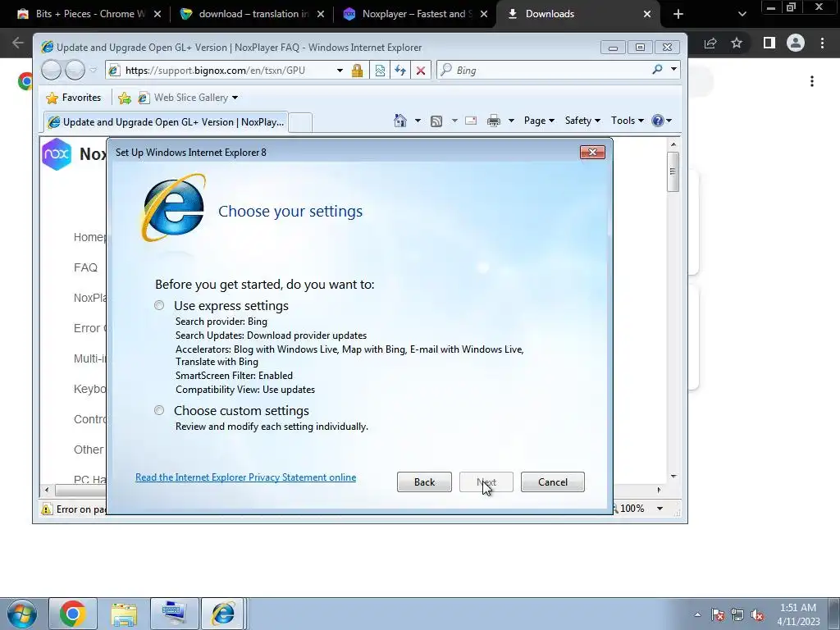Click the Internet Explorer taskbar icon
Screen dimensions: 840x630
pos(223,614)
